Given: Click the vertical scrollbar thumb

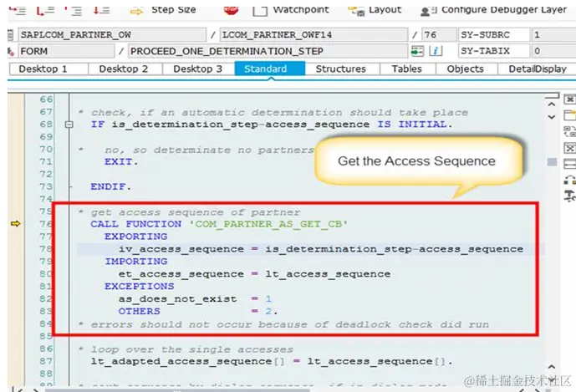Looking at the screenshot, I should point(552,162).
